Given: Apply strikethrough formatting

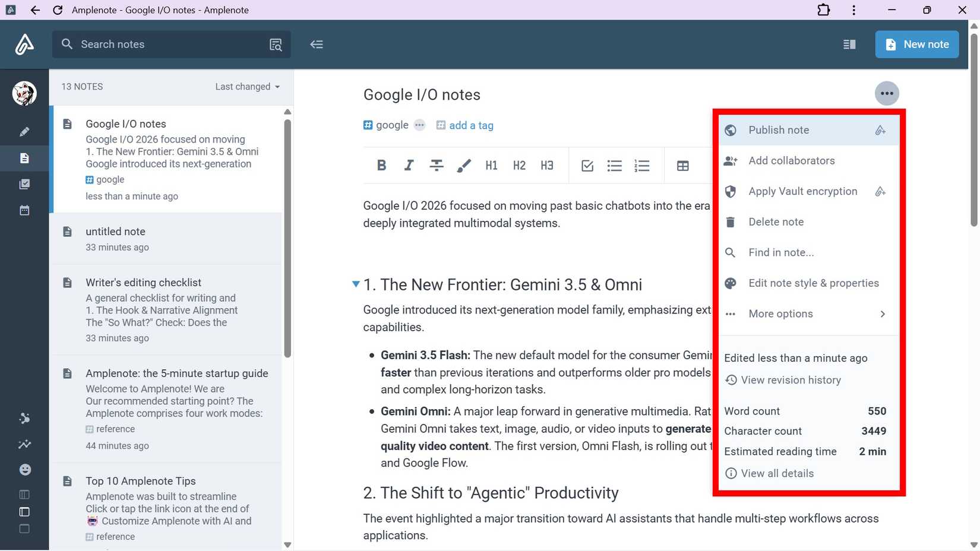Looking at the screenshot, I should click(x=437, y=166).
